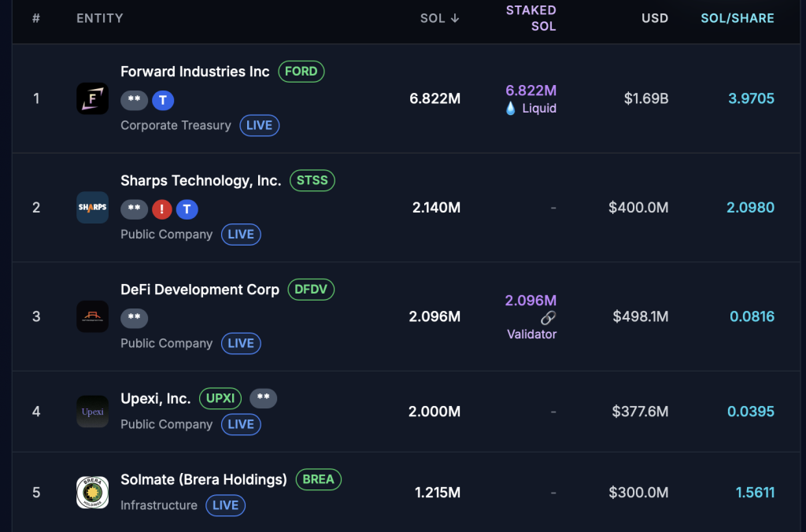Click the 6.822M SOL holdings value
The height and width of the screenshot is (532, 806).
tap(434, 98)
